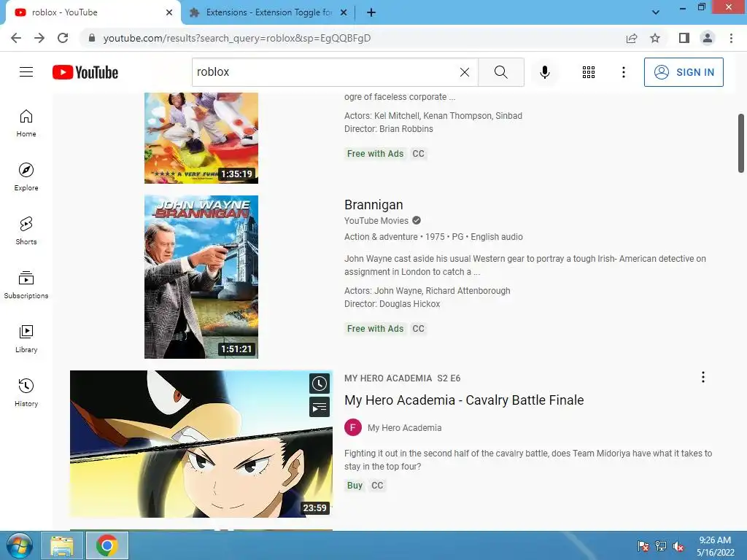Click Free with Ads badge under Brannigan

pos(376,329)
